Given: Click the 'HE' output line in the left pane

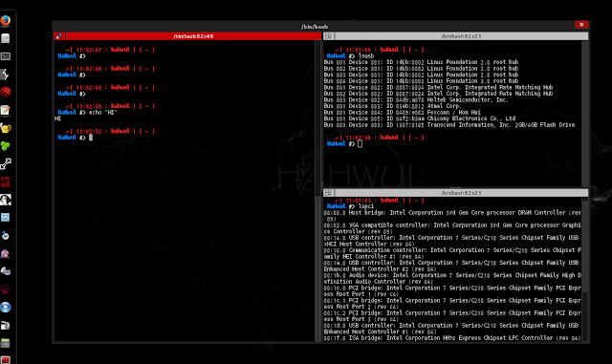Looking at the screenshot, I should point(57,118).
